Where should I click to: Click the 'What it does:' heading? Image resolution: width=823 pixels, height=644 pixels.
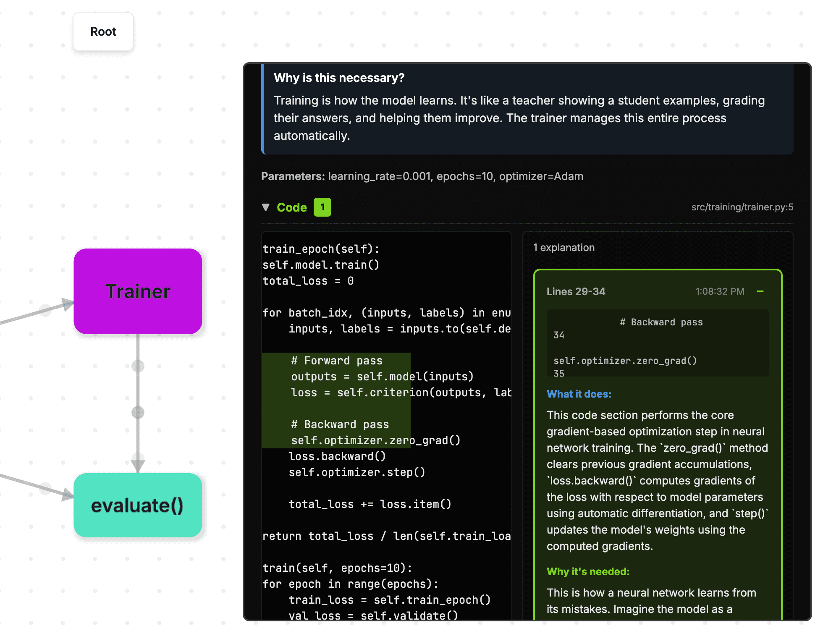[x=579, y=394]
